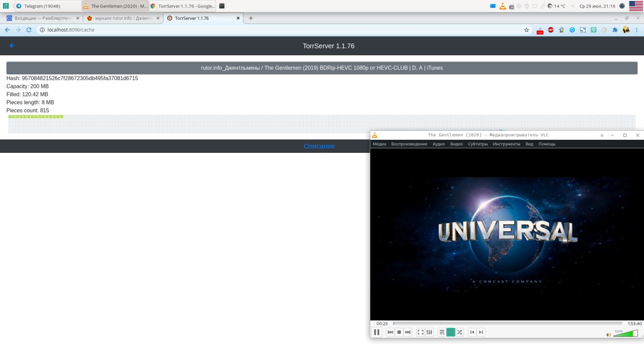Show the VLC playlist
The image size is (644, 362).
442,332
